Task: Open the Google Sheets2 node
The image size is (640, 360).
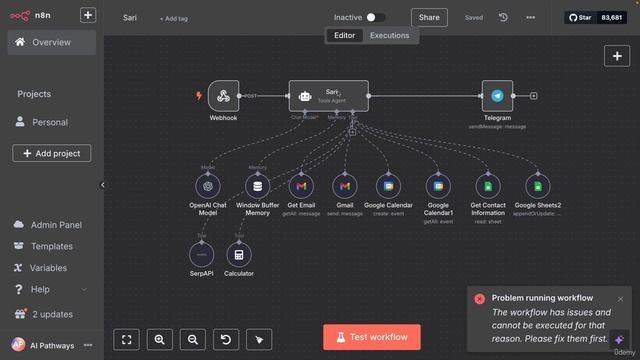Action: (538, 186)
